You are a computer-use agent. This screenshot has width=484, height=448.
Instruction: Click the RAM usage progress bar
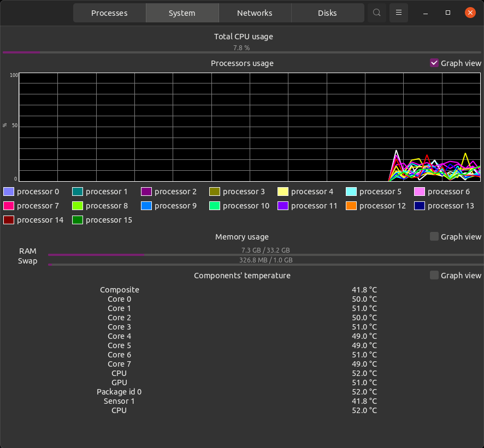[x=266, y=255]
